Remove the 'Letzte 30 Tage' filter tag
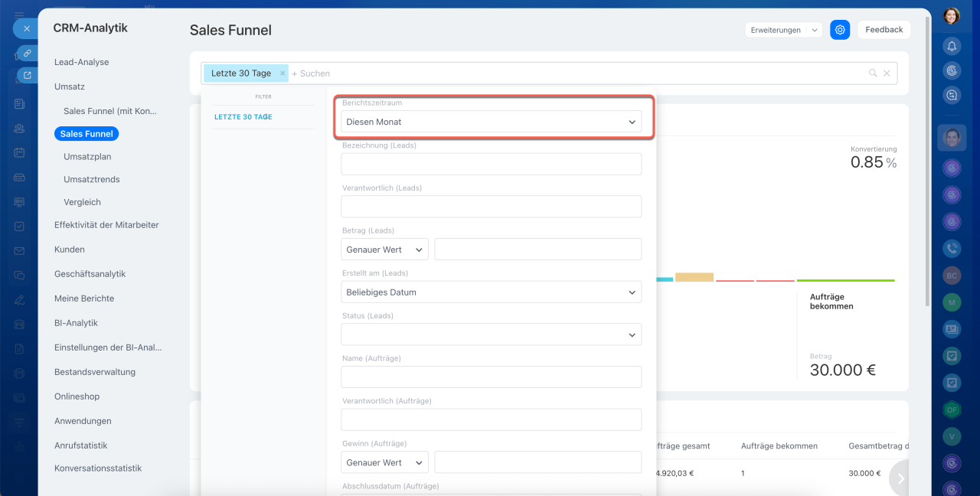 [283, 73]
